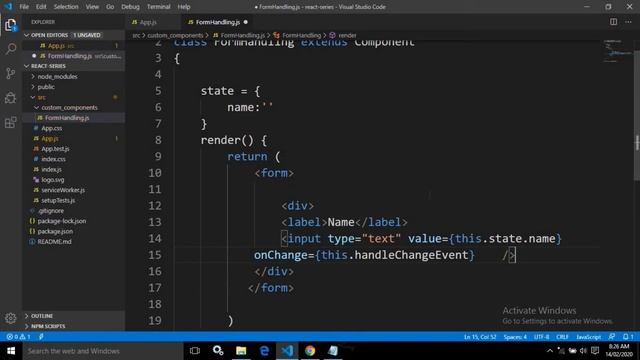The height and width of the screenshot is (360, 640).
Task: Switch to Visual Studio Code taskbar icon
Action: click(x=287, y=351)
